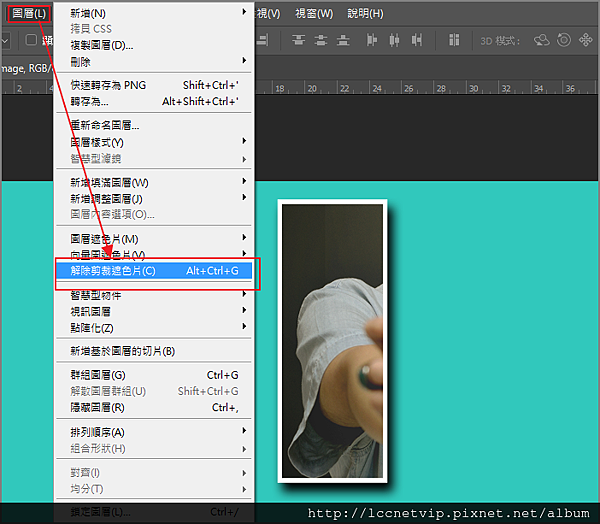Open the 圖層(L) menu in menu bar
Image resolution: width=600 pixels, height=524 pixels.
pyautogui.click(x=29, y=14)
